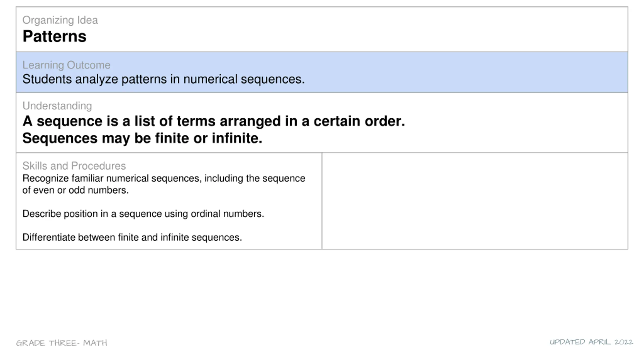The height and width of the screenshot is (362, 644).
Task: Click 'Differentiate between finite and infinite sequences'
Action: tap(132, 237)
